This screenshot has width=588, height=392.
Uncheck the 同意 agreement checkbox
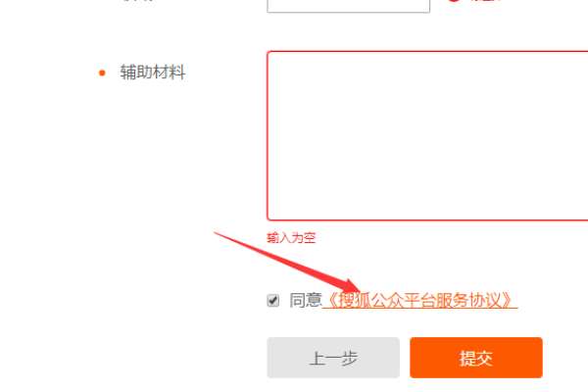coord(273,301)
